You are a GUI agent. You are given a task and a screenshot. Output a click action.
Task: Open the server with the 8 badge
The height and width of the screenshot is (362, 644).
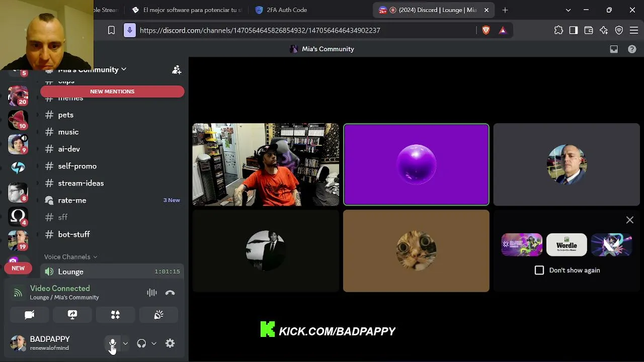coord(18,192)
